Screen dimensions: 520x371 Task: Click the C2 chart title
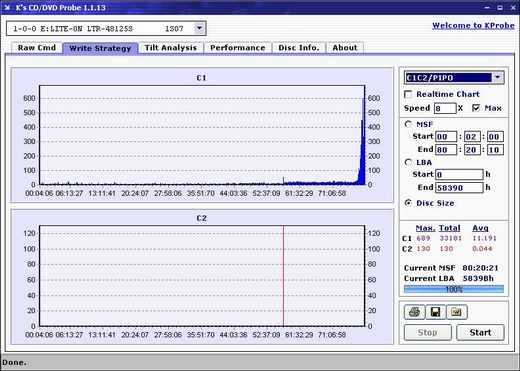(201, 218)
